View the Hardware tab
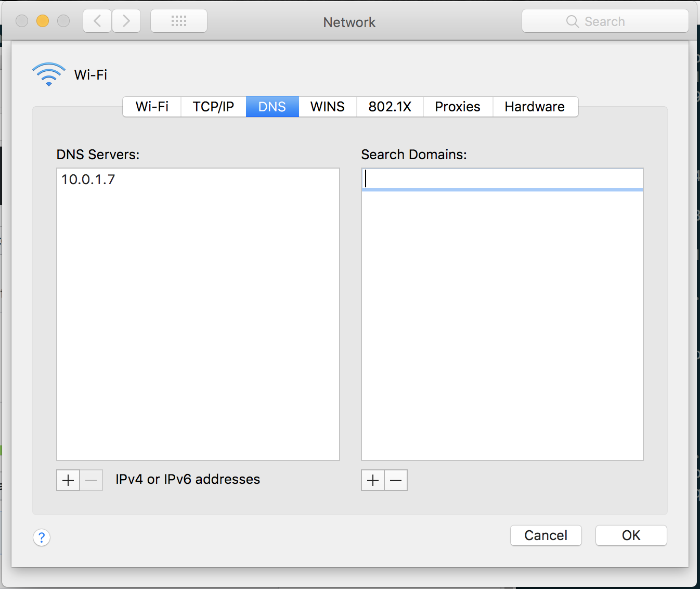Image resolution: width=700 pixels, height=589 pixels. click(535, 107)
